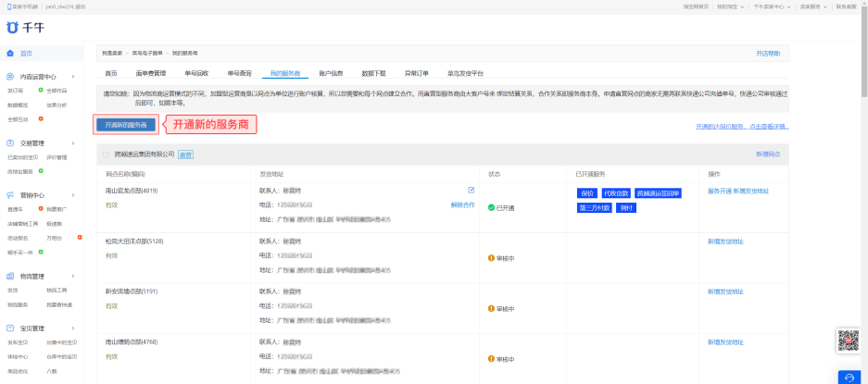The height and width of the screenshot is (384, 868).
Task: Expand the 卖家服务 dropdown in top bar
Action: (815, 6)
